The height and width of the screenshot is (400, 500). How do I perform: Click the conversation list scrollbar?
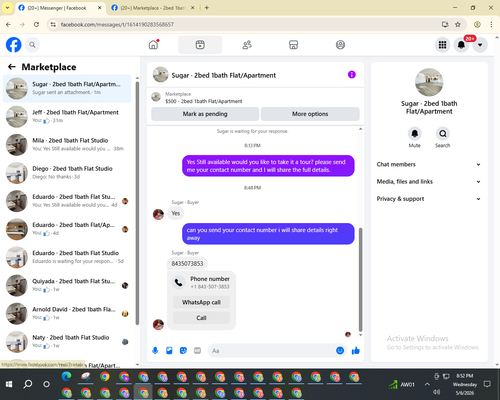(137, 203)
